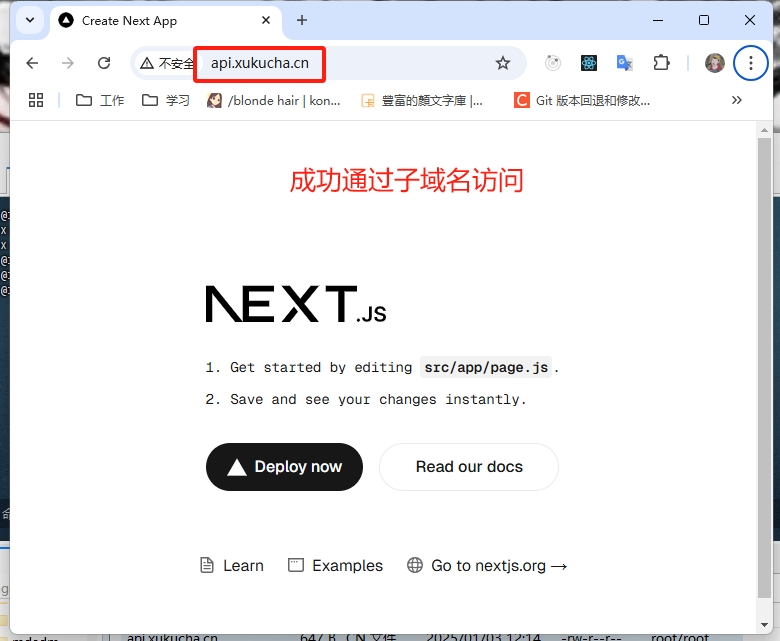Reload the current page
780x641 pixels.
coord(104,63)
